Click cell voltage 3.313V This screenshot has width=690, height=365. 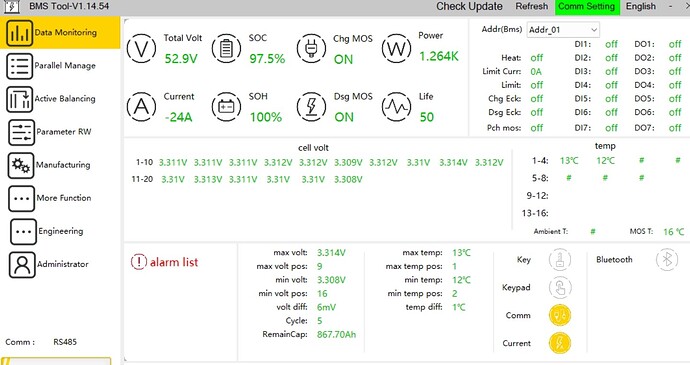[x=208, y=180]
